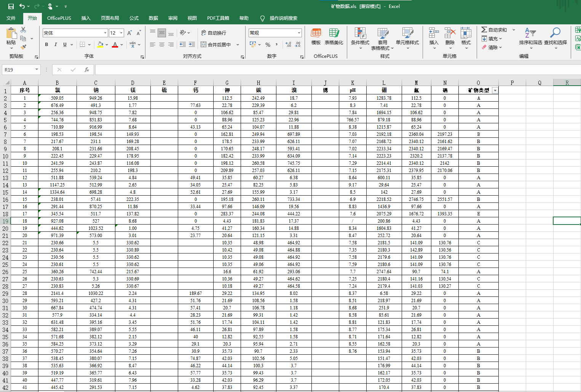
Task: Click the decrease indent icon
Action: 183,45
